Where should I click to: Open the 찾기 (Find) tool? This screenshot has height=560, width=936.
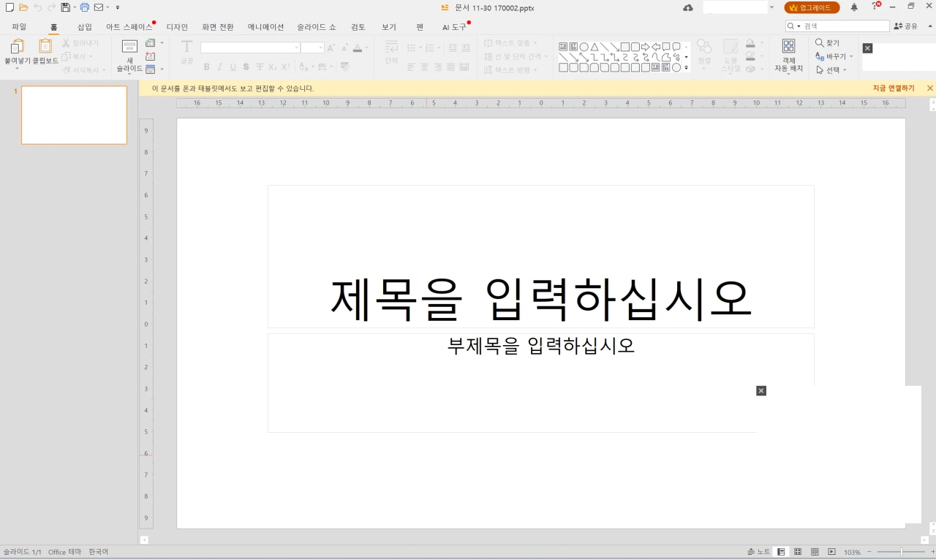[x=827, y=42]
